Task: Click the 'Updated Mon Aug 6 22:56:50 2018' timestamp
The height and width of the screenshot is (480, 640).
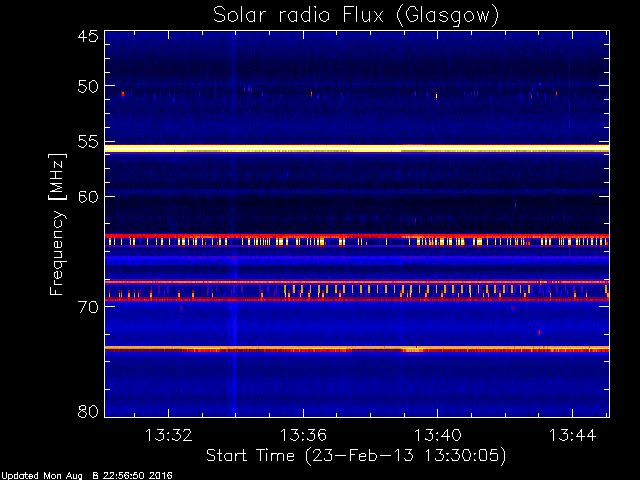Action: [x=87, y=476]
